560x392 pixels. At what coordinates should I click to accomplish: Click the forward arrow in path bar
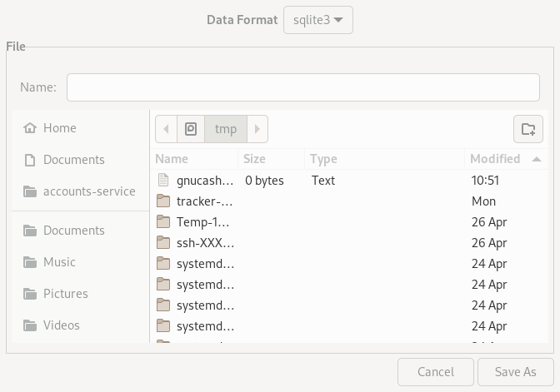(257, 129)
